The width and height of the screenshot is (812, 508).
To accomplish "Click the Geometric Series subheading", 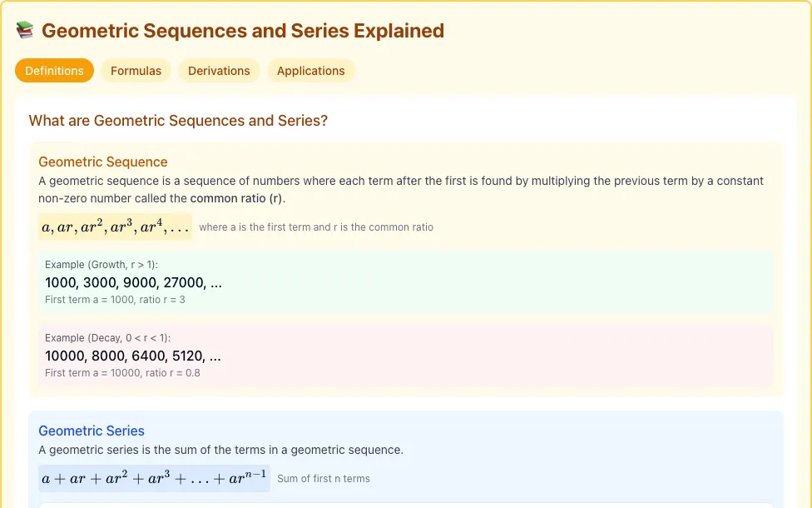I will pyautogui.click(x=92, y=431).
